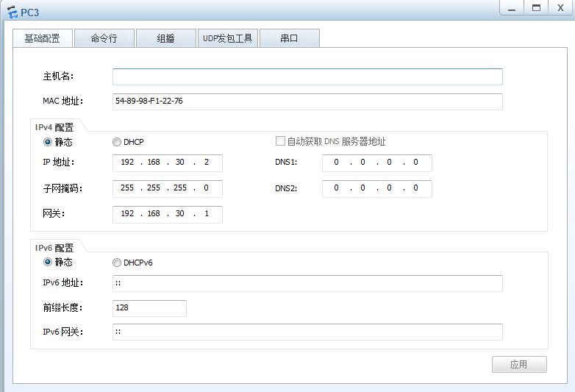Viewport: 575px width, 392px height.
Task: Click the PC3 app icon in title bar
Action: (x=12, y=12)
